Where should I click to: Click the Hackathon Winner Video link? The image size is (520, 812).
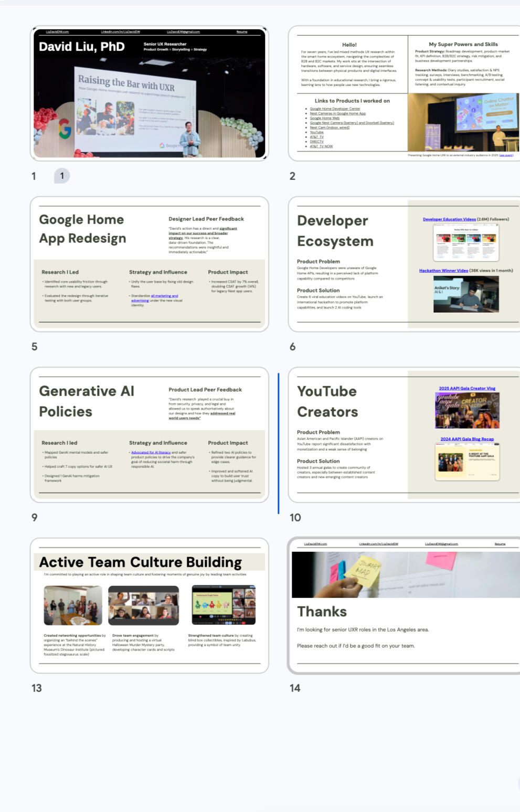coord(443,271)
